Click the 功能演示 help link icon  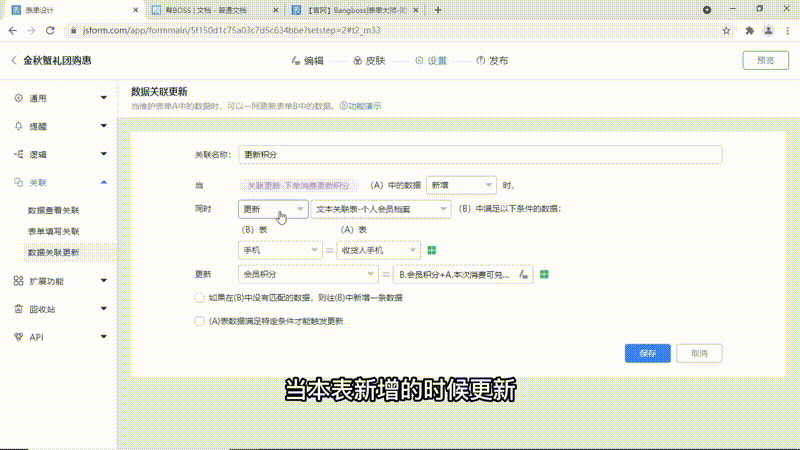point(343,105)
